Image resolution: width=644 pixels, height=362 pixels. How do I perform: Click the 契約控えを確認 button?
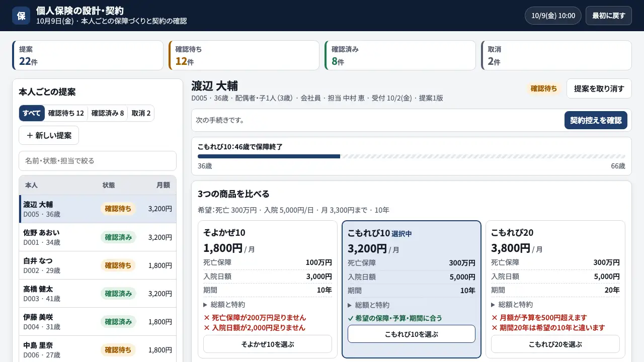[596, 120]
